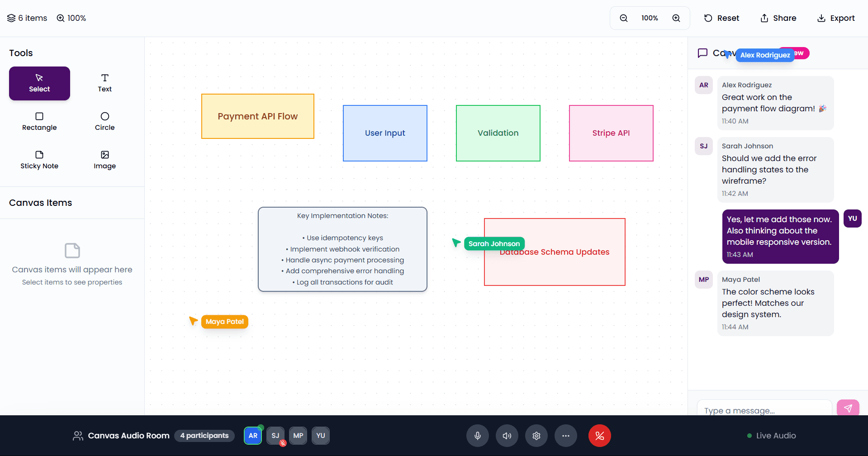Select the Text tool
The height and width of the screenshot is (456, 868).
(104, 83)
